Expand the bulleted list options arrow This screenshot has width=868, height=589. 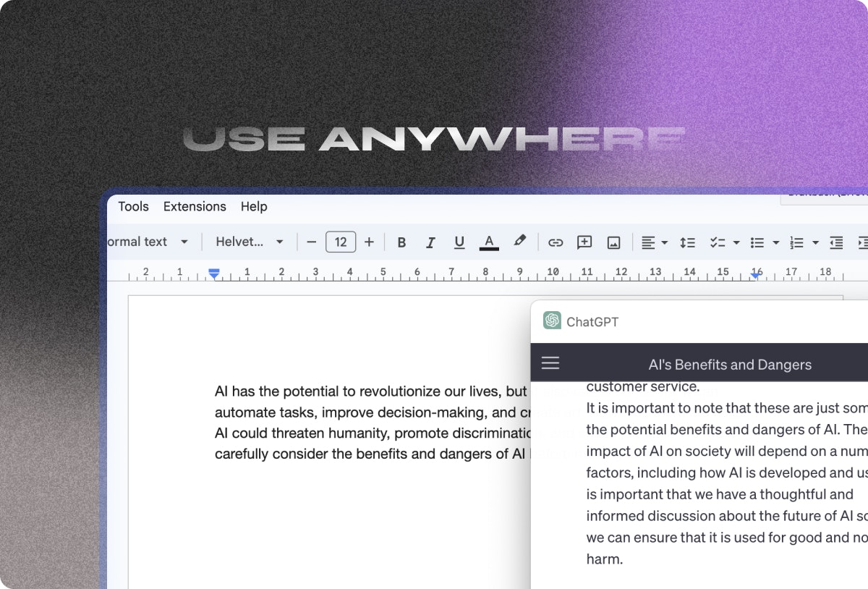(775, 242)
